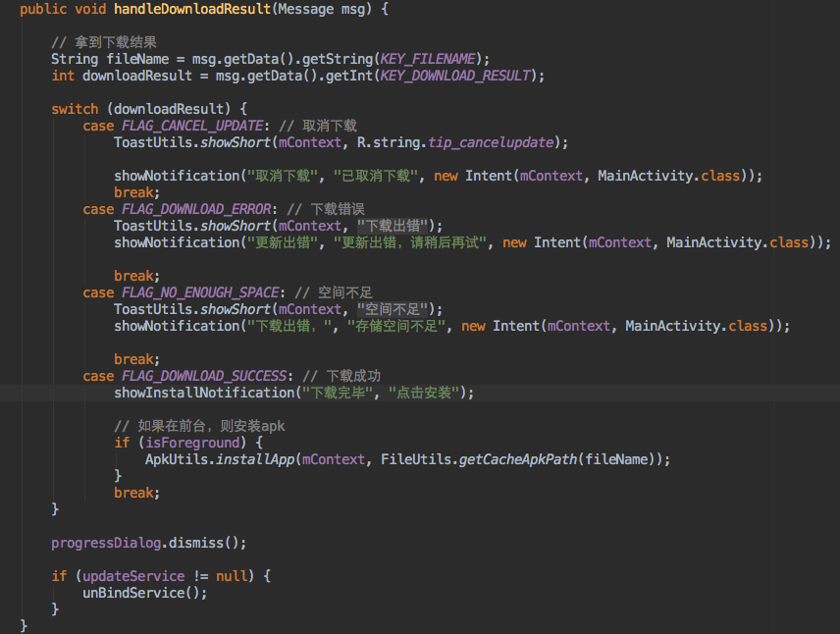
Task: Click the handleDownloadResult method name
Action: (192, 9)
